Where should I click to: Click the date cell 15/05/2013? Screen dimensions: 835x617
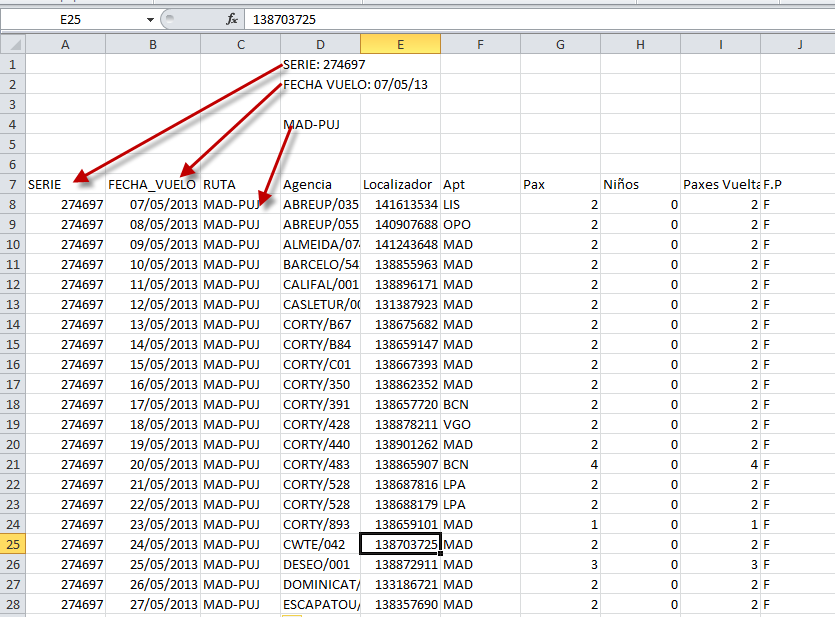tap(153, 364)
